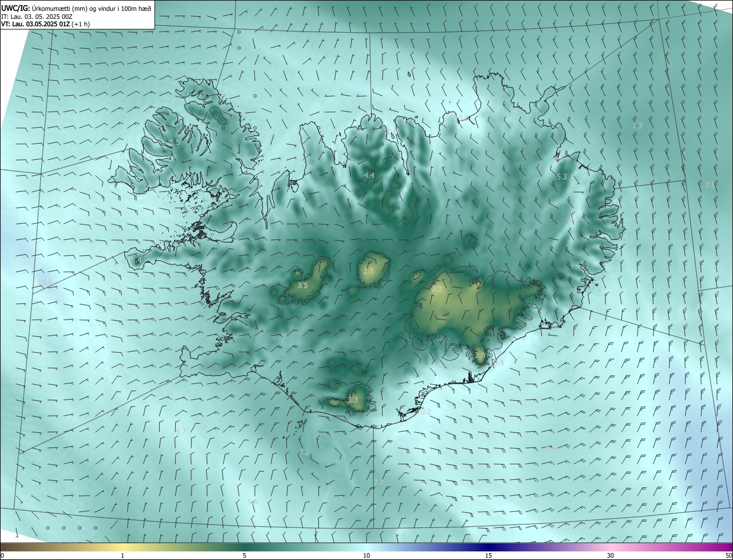Click the 7.2 value label south of the coast

(304, 452)
